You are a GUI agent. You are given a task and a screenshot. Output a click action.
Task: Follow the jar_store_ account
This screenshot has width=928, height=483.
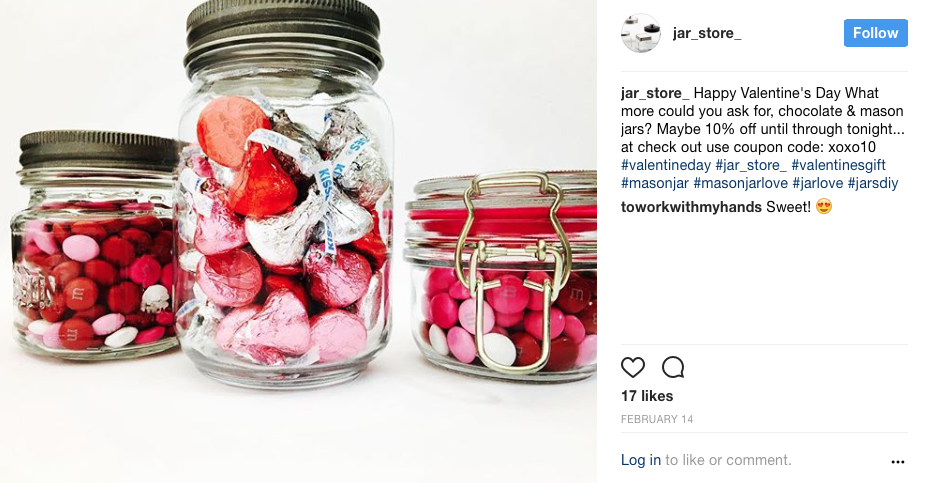point(875,33)
